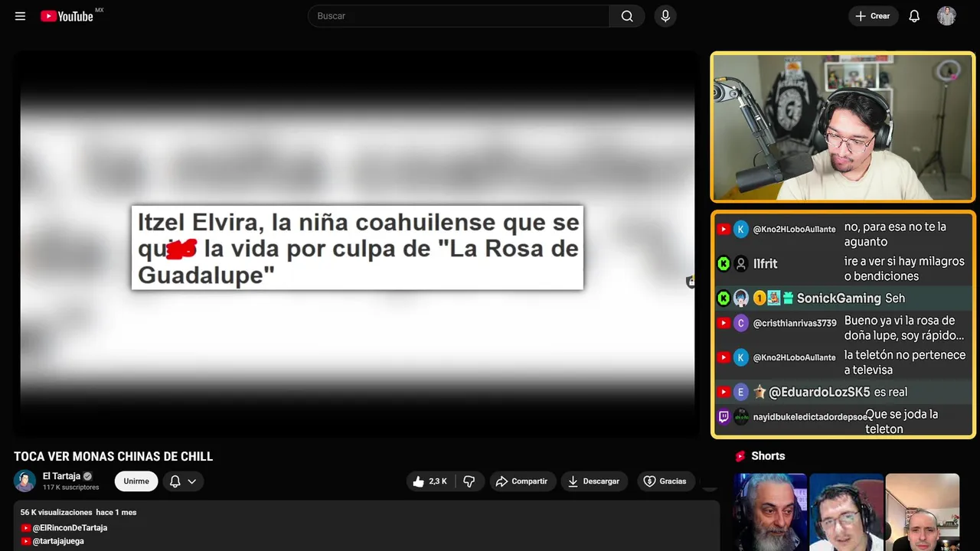Screen dimensions: 980x551
Task: Click the video title TOCA VER MONAS CHINAS
Action: click(x=113, y=457)
